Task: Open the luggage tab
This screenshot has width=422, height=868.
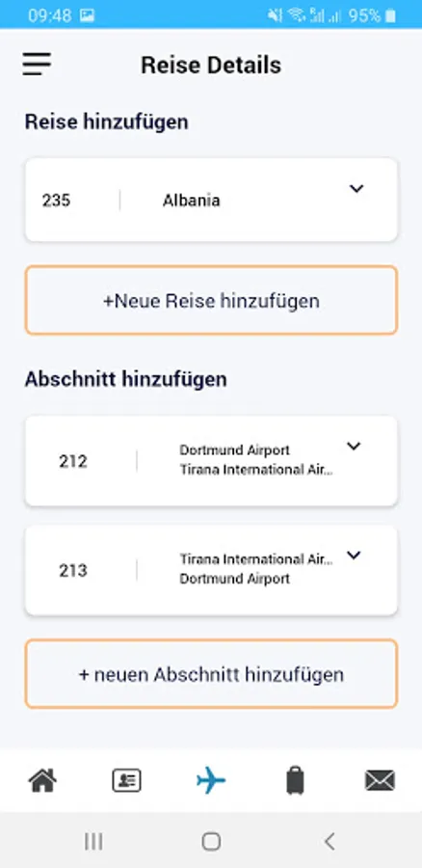Action: (x=296, y=780)
